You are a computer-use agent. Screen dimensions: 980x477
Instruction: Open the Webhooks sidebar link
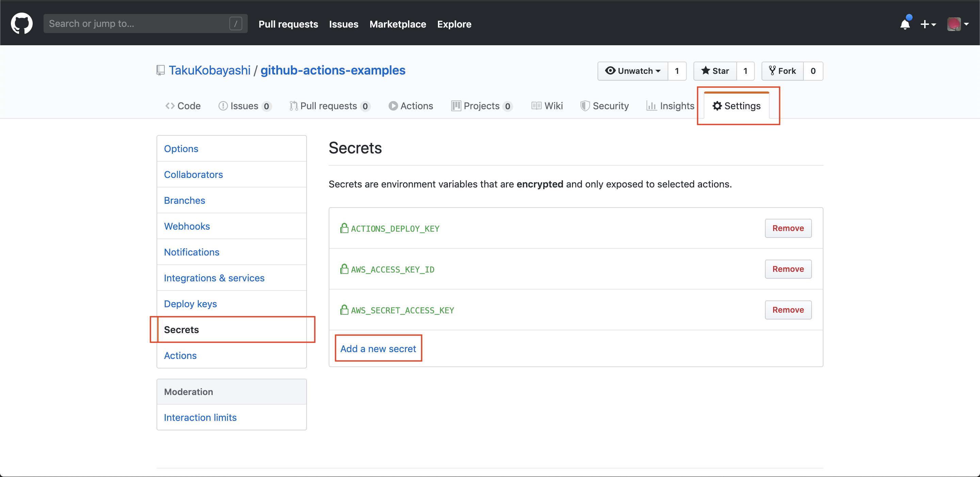tap(186, 226)
